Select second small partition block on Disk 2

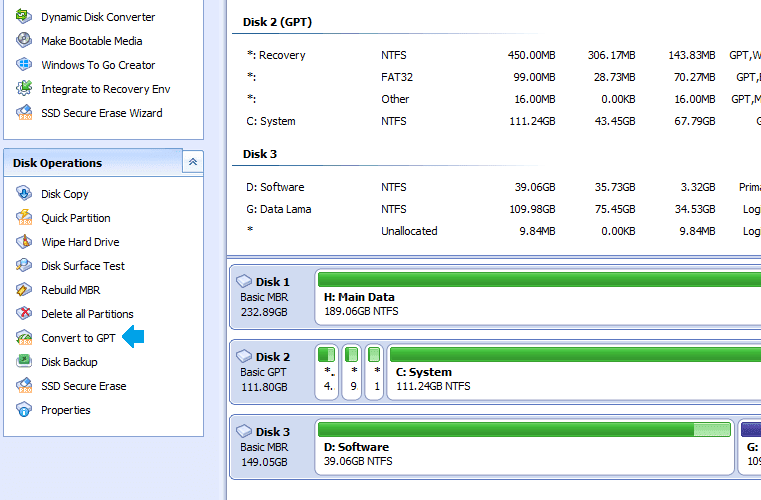tap(352, 372)
